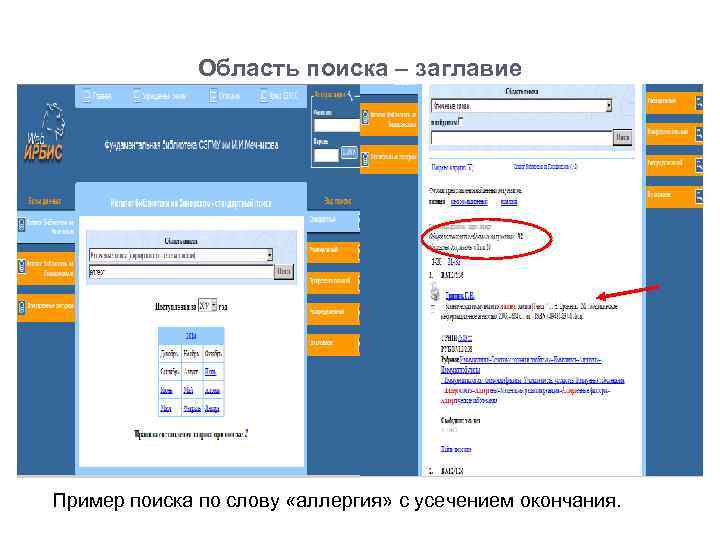Click the key icon on the authorization box

[x=351, y=96]
